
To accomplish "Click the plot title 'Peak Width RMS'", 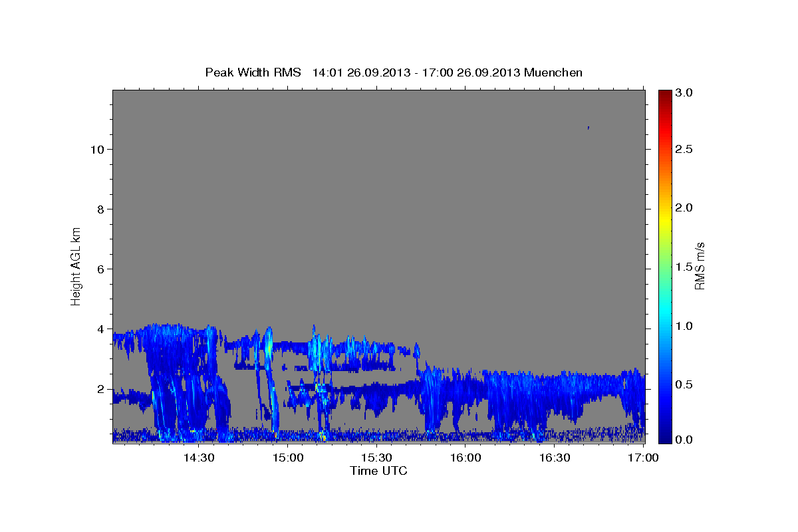I will 253,72.
